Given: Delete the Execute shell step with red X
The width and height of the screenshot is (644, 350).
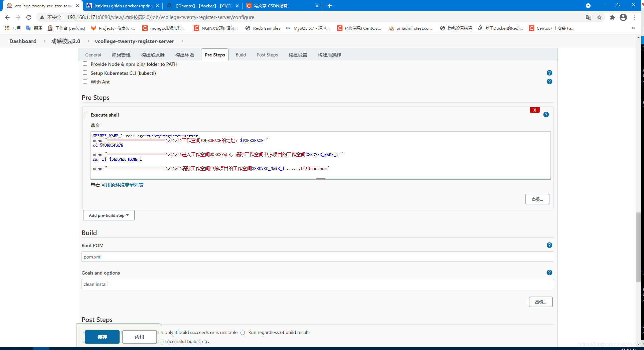Looking at the screenshot, I should pos(534,110).
